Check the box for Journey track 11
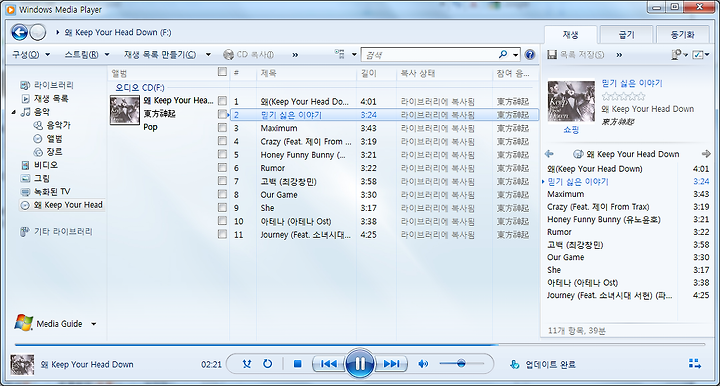The image size is (720, 386). (222, 234)
